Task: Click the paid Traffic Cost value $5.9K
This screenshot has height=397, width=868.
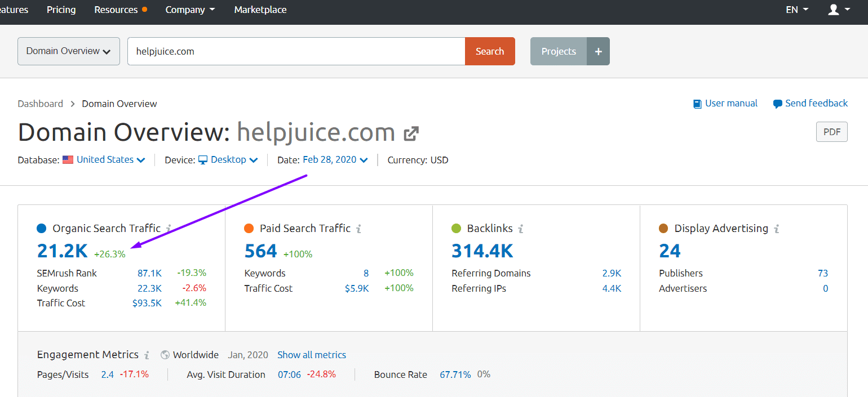Action: point(357,288)
